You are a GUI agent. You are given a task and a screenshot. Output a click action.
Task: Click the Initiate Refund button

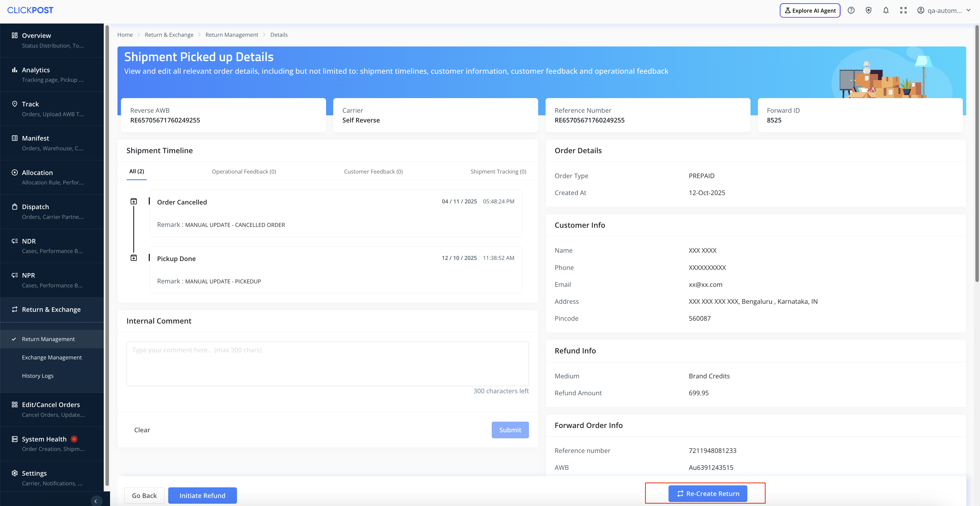[x=202, y=495]
